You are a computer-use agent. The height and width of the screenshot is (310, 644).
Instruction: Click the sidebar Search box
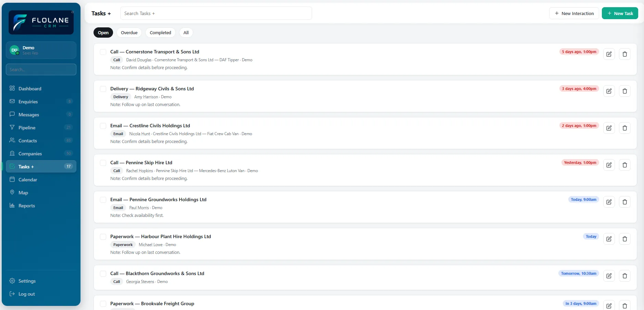tap(41, 69)
